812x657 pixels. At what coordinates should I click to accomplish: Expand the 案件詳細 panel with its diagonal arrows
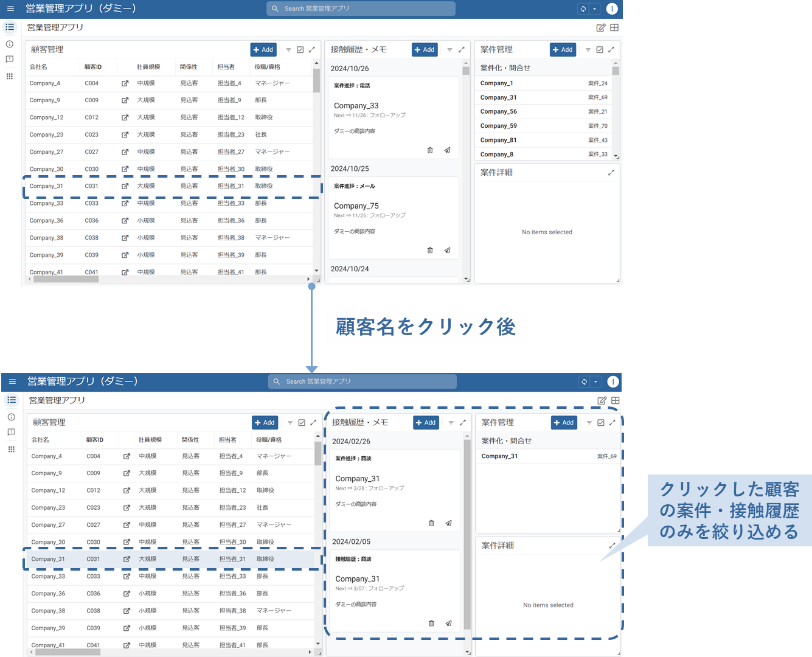611,172
